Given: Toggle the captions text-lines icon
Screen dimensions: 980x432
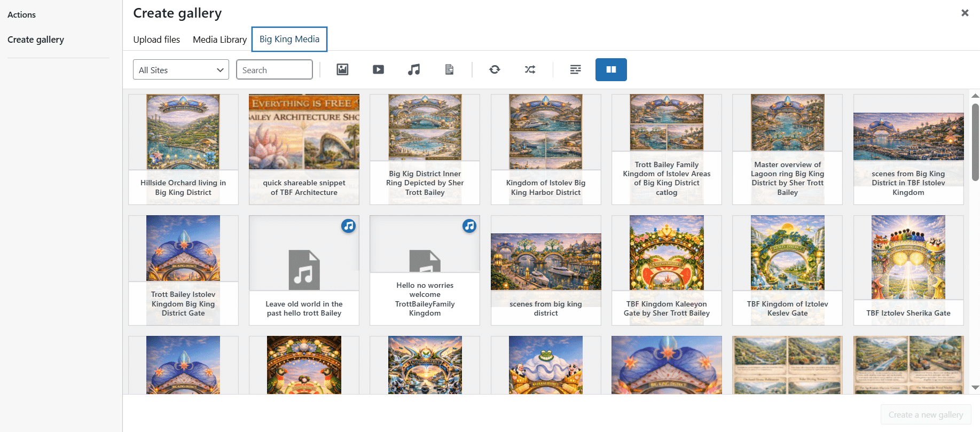Looking at the screenshot, I should tap(575, 69).
